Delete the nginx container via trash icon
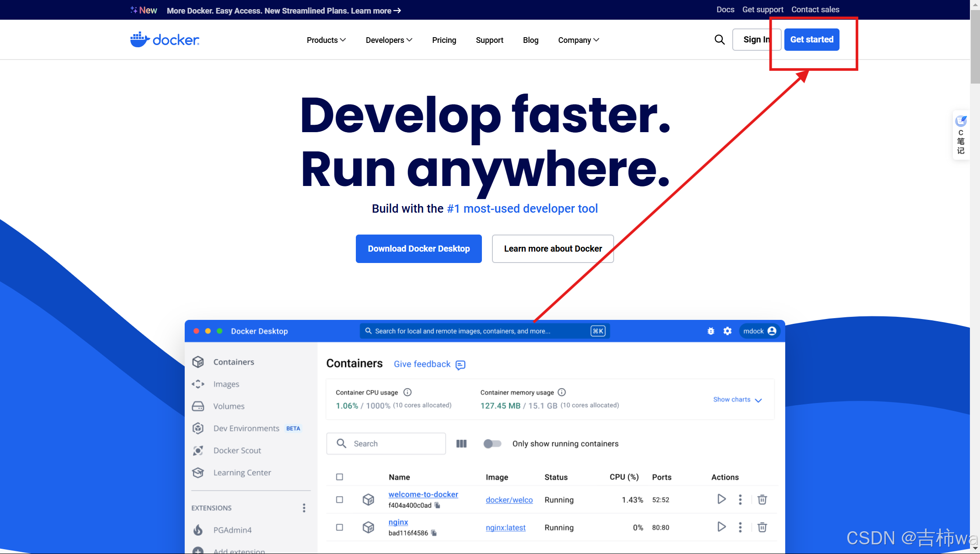980x554 pixels. (762, 527)
